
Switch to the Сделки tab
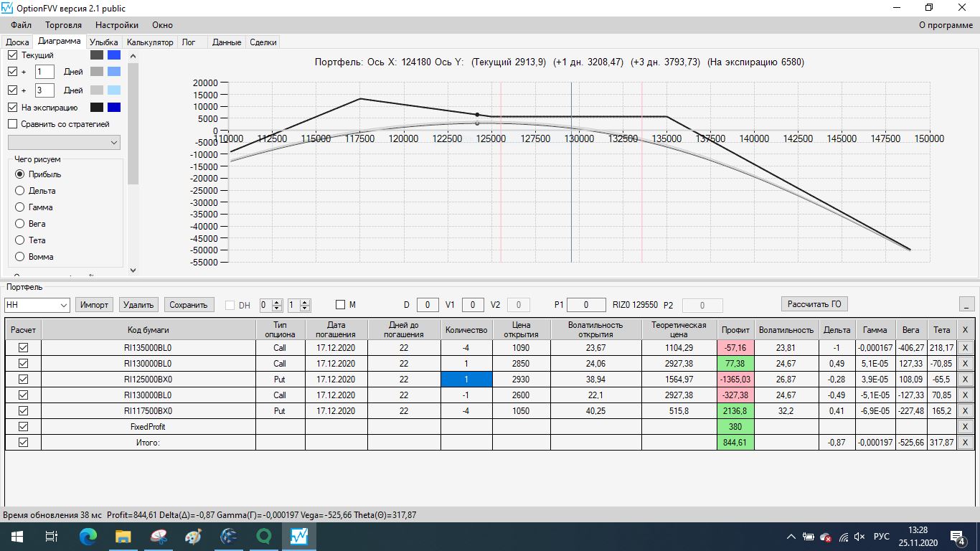[263, 42]
